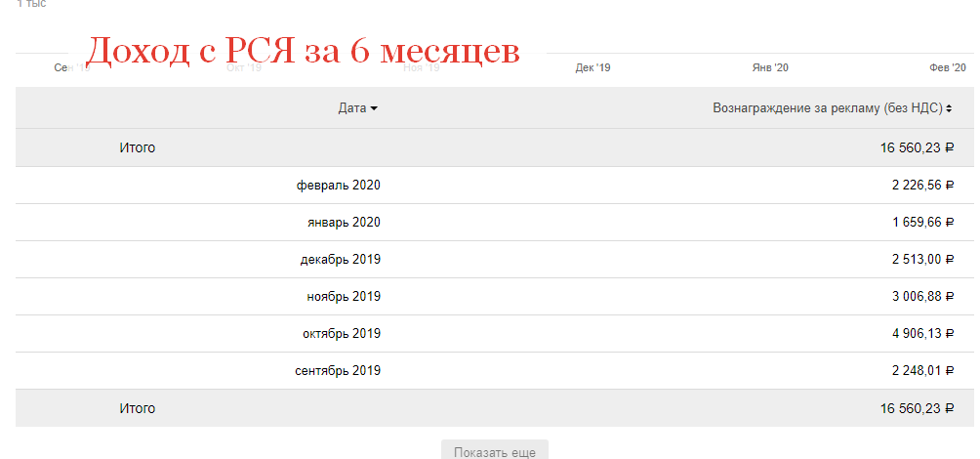
Task: Click the top Итого row label
Action: point(137,147)
